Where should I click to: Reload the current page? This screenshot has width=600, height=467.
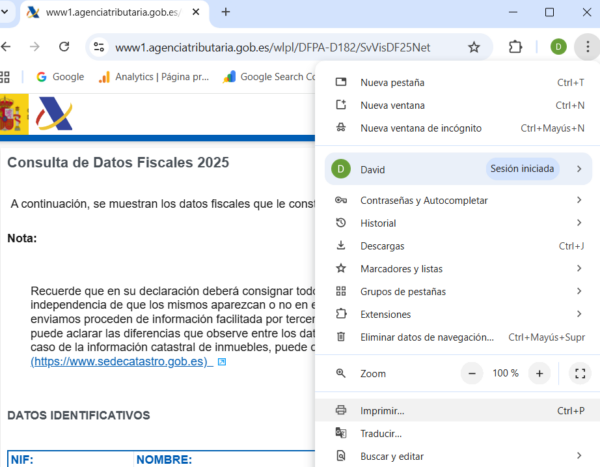64,47
